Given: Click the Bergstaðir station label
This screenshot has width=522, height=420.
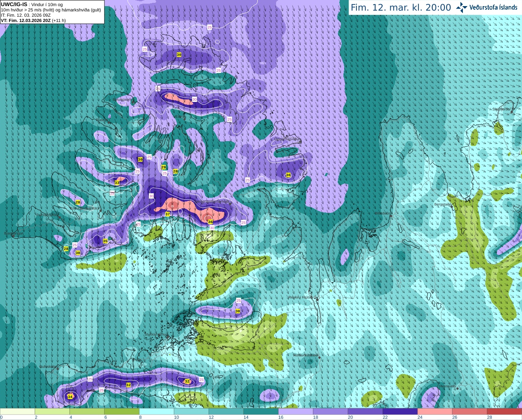Looking at the screenshot, I should 442,204.
